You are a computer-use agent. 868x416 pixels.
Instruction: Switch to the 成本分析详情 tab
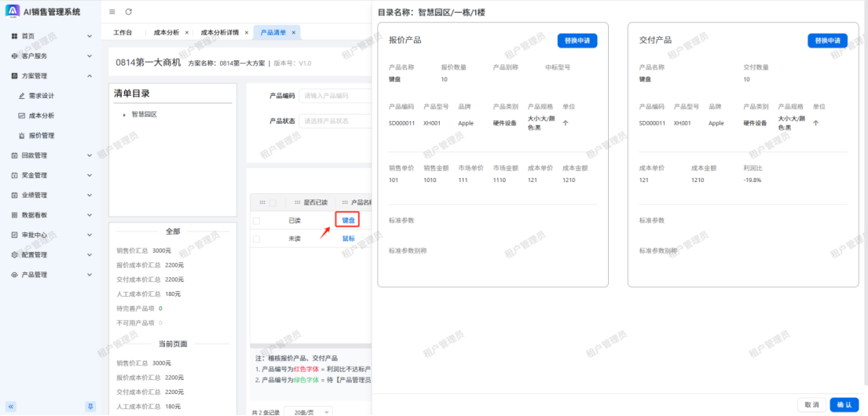point(220,33)
